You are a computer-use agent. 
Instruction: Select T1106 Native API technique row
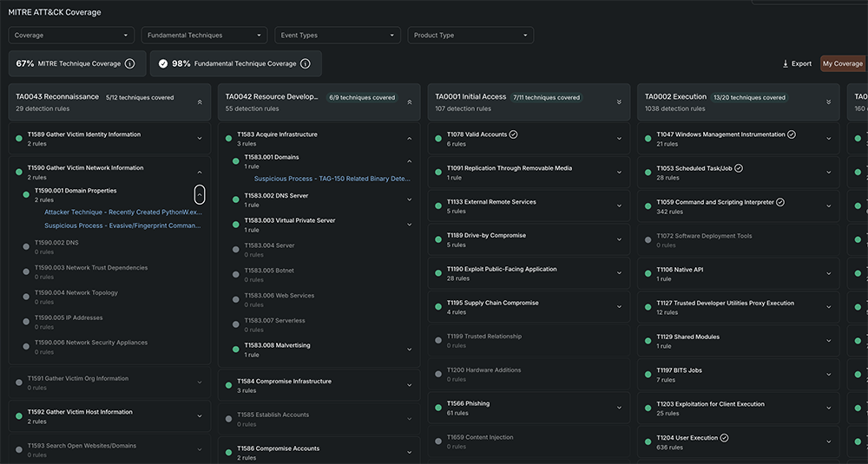coord(739,274)
